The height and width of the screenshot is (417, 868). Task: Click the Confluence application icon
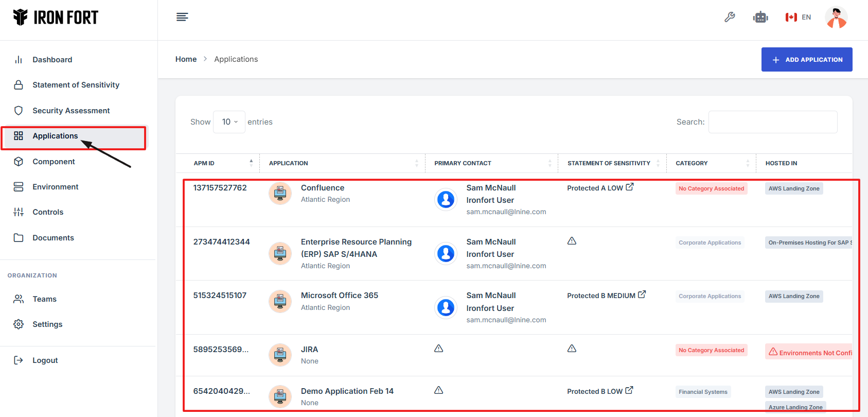[280, 194]
